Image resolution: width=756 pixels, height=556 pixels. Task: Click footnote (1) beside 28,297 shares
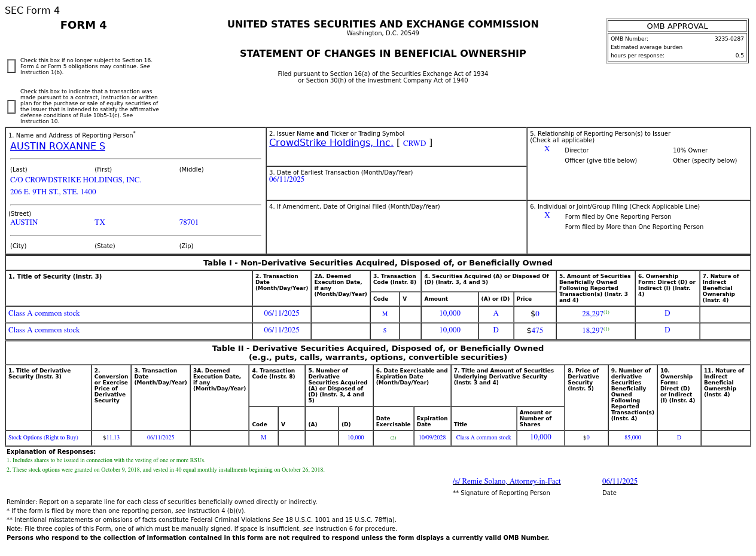coord(606,312)
